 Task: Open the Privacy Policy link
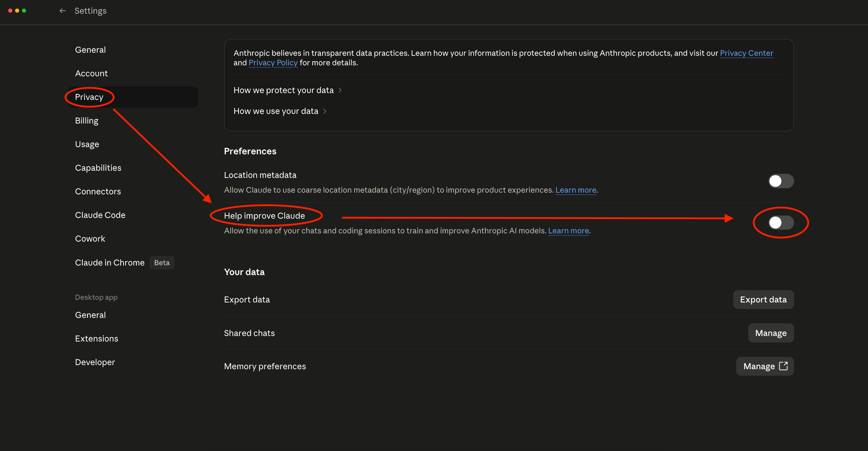pyautogui.click(x=273, y=63)
